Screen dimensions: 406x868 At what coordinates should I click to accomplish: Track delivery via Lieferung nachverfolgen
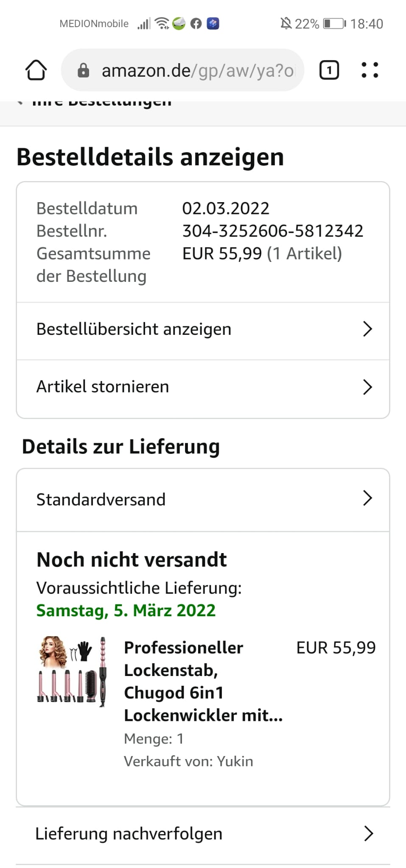click(x=129, y=834)
